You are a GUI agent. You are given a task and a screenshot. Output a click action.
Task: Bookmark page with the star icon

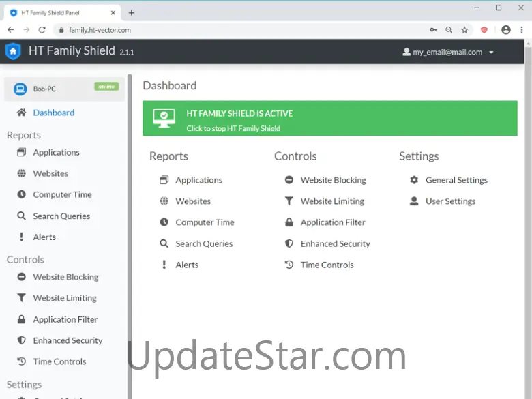(x=464, y=30)
